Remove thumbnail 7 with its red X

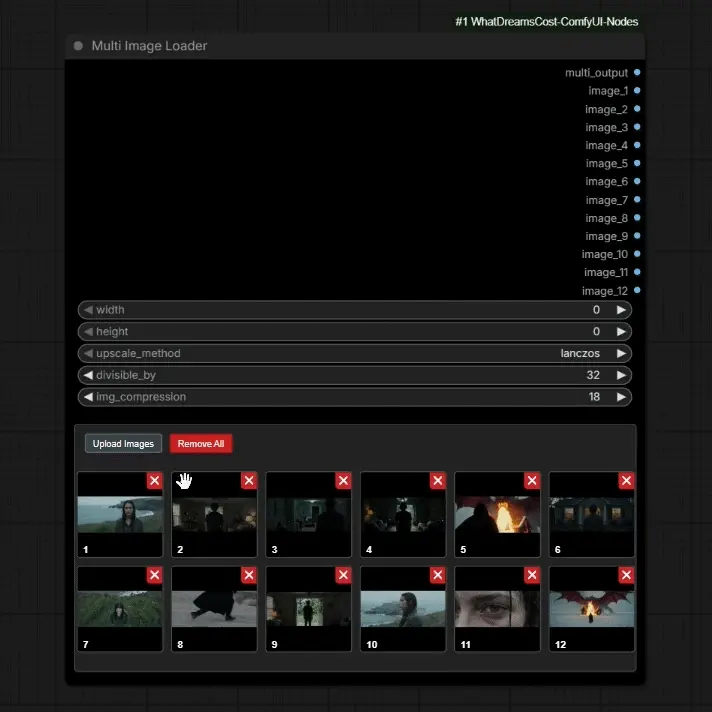click(154, 575)
